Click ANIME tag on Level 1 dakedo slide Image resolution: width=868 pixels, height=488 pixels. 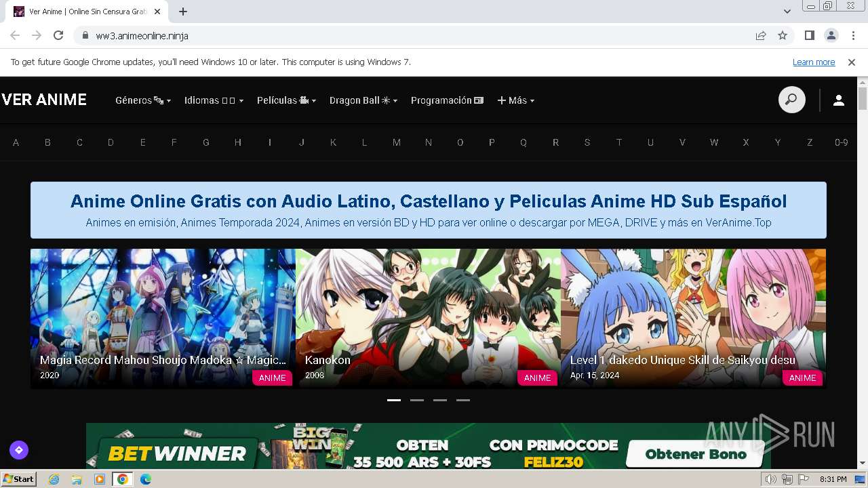[802, 378]
